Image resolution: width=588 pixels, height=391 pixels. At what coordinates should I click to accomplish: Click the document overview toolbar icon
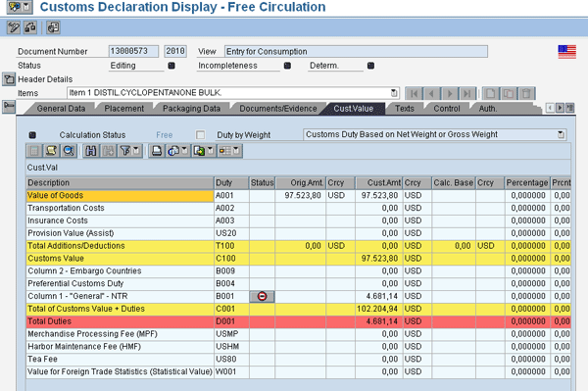pyautogui.click(x=53, y=27)
